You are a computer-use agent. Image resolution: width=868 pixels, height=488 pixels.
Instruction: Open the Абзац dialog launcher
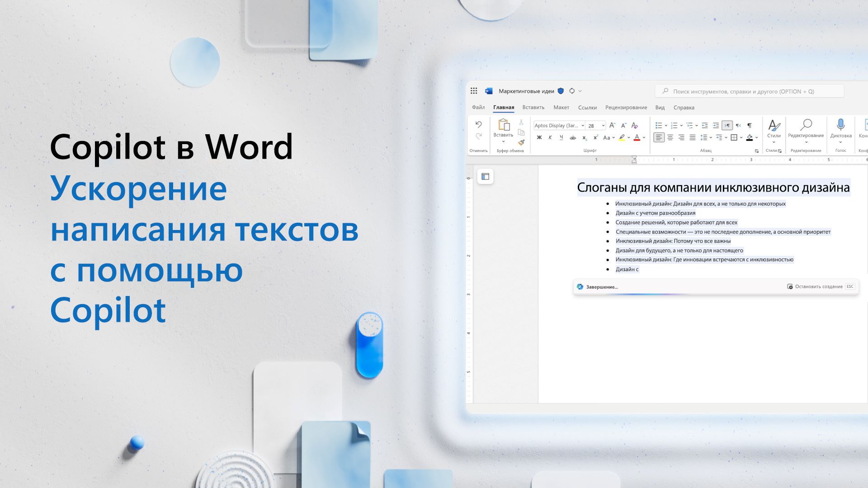point(756,151)
